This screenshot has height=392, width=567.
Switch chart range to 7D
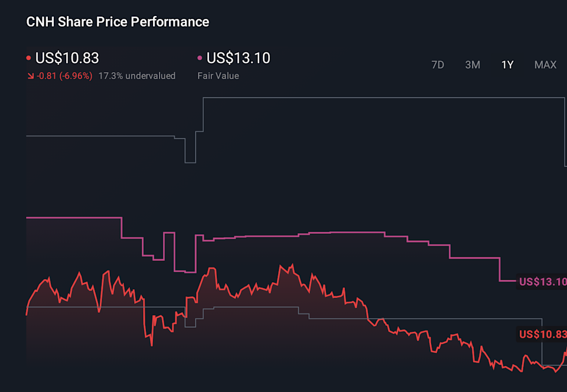(x=438, y=65)
